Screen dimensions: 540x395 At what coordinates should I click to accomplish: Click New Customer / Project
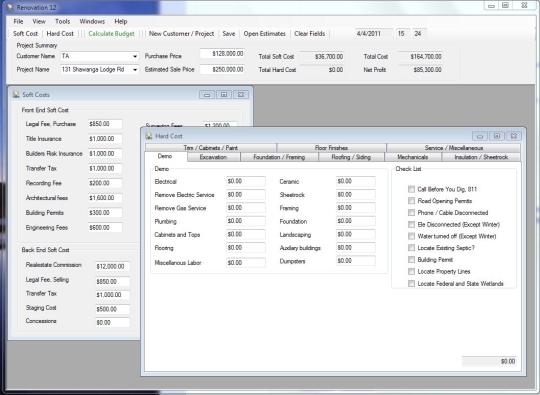tap(181, 34)
